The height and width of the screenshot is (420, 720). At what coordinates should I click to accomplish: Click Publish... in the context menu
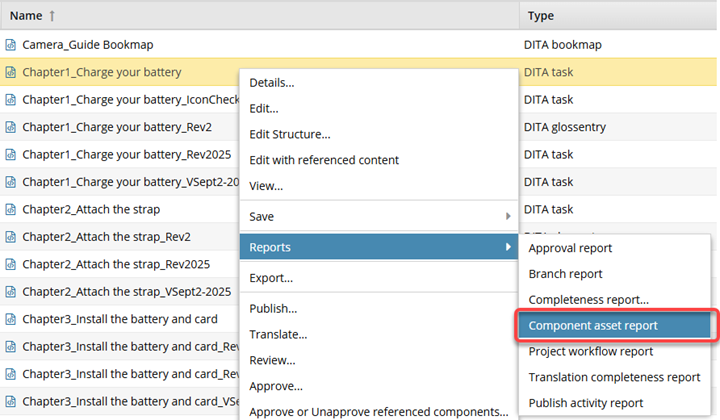pyautogui.click(x=273, y=308)
